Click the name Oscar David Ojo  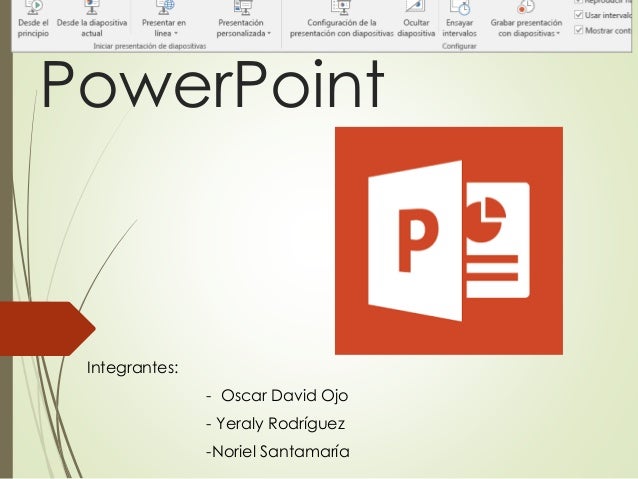pos(284,396)
